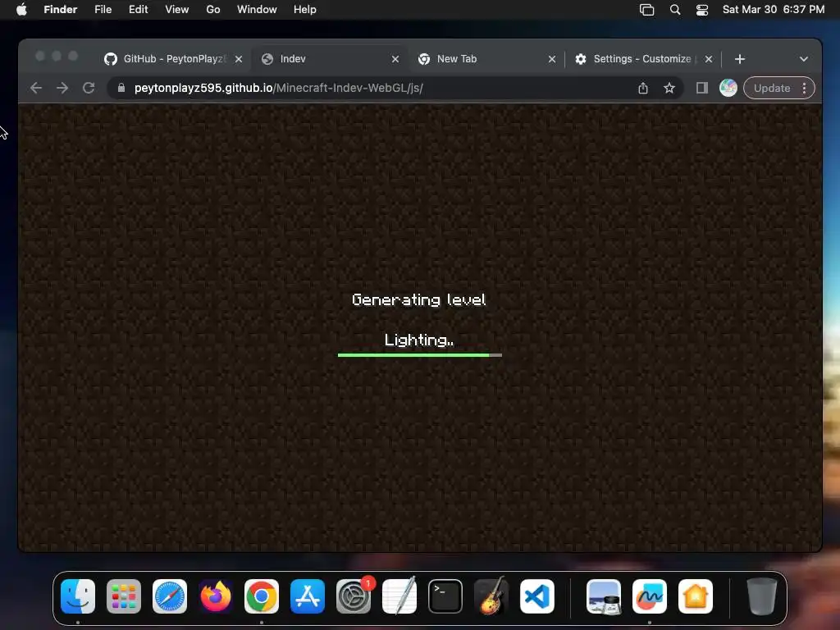Viewport: 840px width, 630px height.
Task: Open Finder from the Dock
Action: (x=78, y=596)
